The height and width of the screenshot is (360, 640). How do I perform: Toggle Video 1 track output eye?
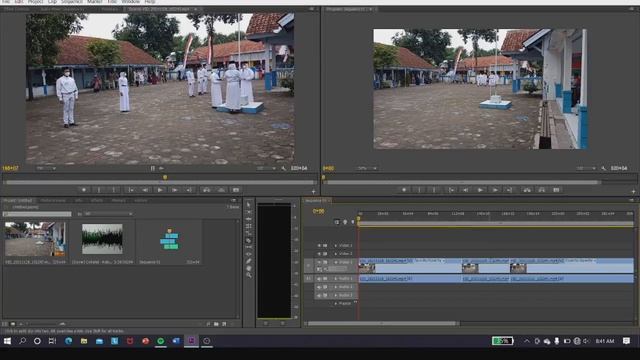pyautogui.click(x=320, y=262)
